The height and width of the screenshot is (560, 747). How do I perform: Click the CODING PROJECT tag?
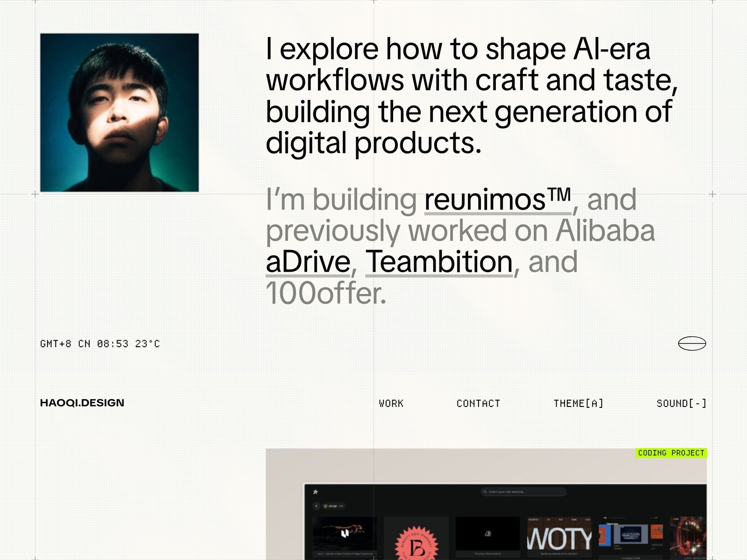pyautogui.click(x=671, y=453)
